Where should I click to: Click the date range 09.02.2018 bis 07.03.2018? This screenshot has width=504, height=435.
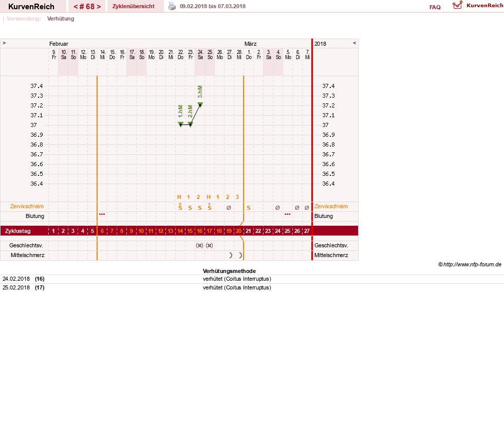point(213,7)
